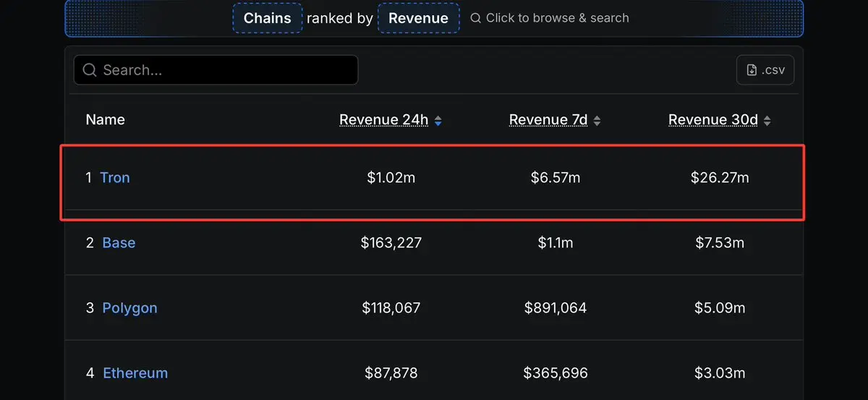Toggle the Revenue 30d sort arrows
Screen dimensions: 868x400
point(767,121)
